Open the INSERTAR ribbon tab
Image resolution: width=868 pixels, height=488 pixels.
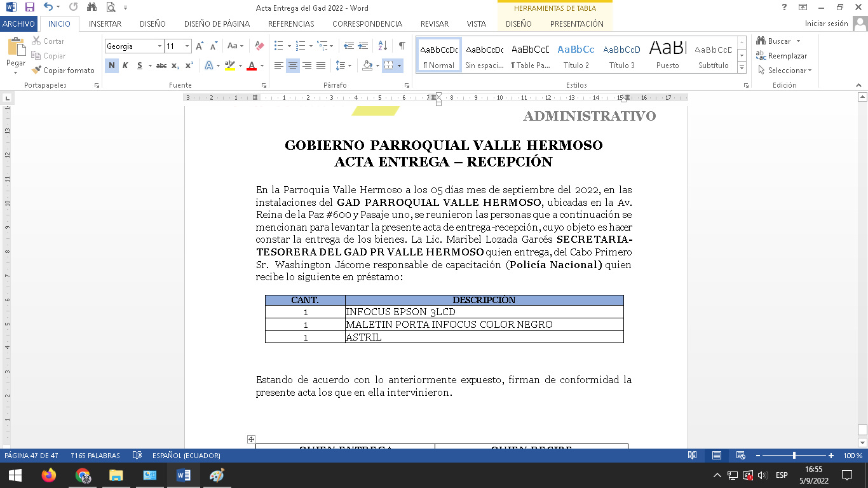click(105, 24)
